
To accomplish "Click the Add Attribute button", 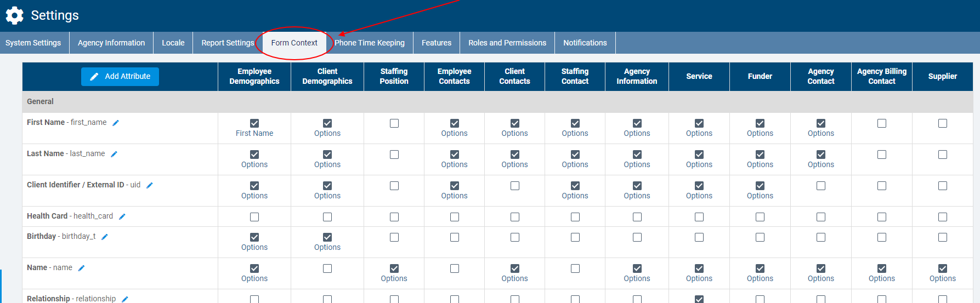I will coord(120,76).
